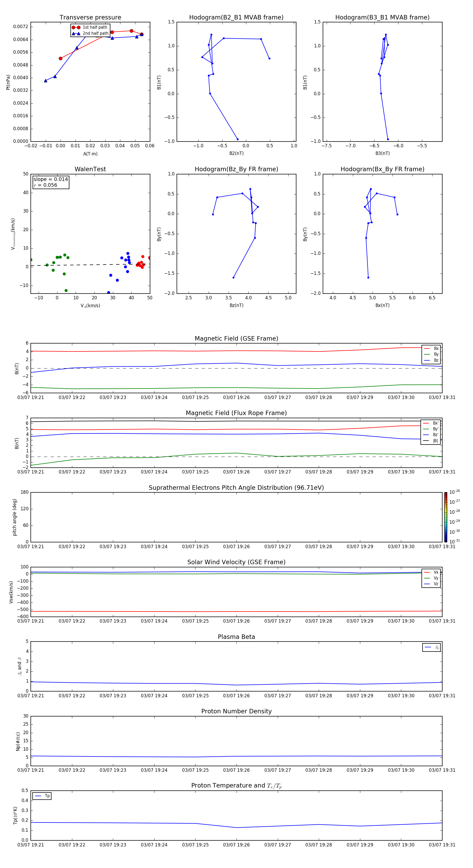473x868 pixels.
Task: Click red Vx line in Solar Wind Velocity plot
Action: coord(236,612)
